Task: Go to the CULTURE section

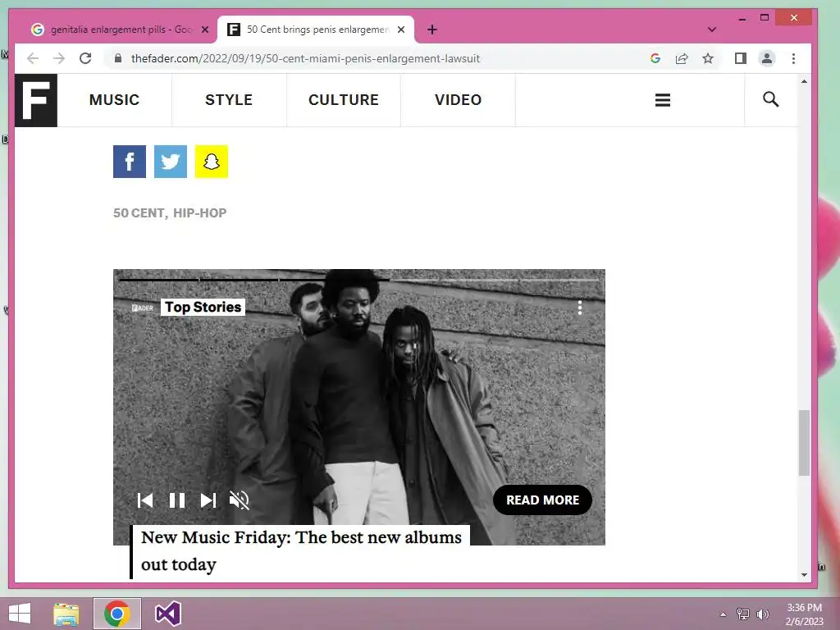Action: (x=344, y=99)
